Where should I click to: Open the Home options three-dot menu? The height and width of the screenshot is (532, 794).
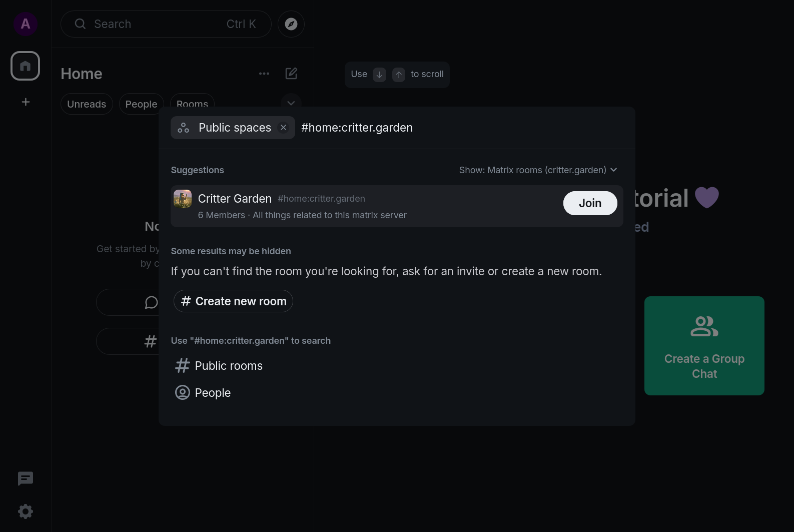(264, 74)
